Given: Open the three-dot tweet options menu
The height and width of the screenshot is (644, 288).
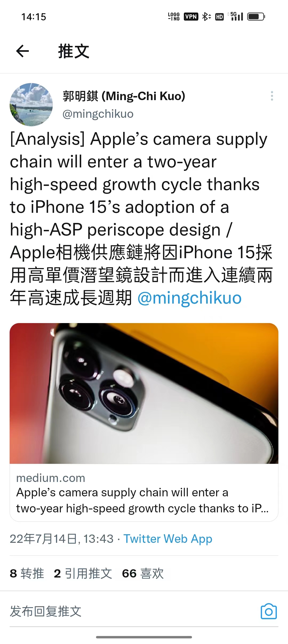Looking at the screenshot, I should (x=272, y=96).
